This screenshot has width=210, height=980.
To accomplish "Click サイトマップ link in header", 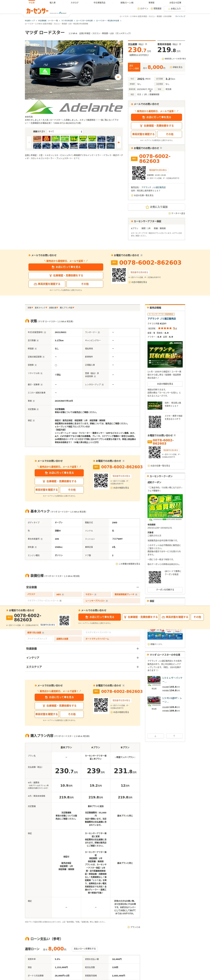I will tap(180, 16).
